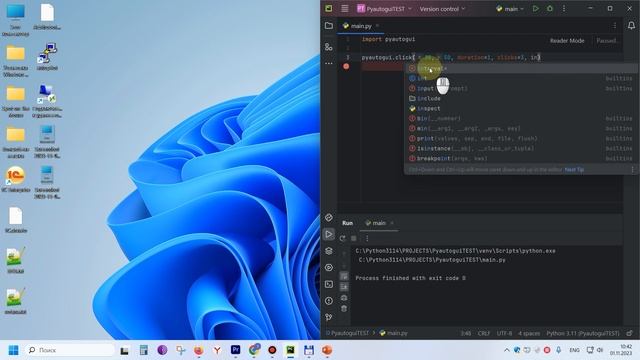Click 'Process finished with exit code 0' text
640x360 pixels.
pos(410,278)
